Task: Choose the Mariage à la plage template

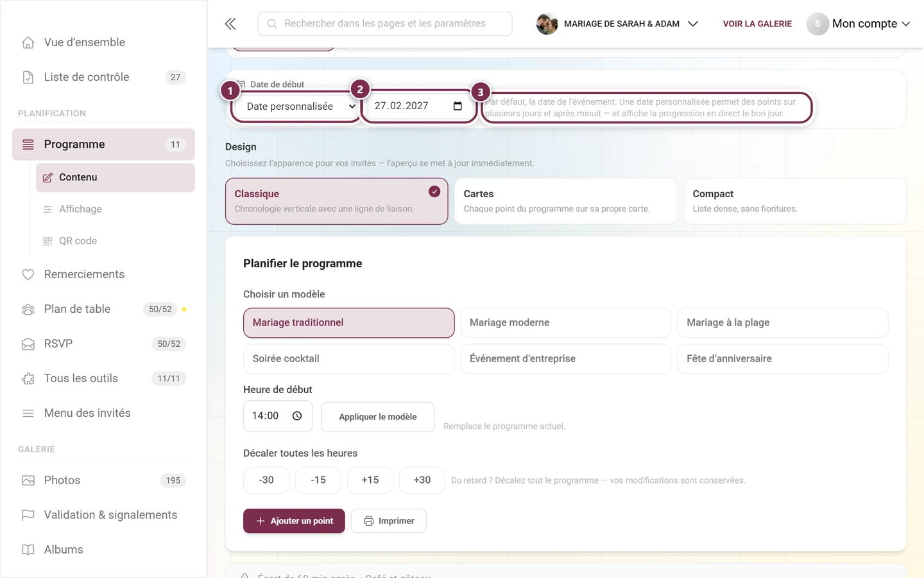Action: (783, 323)
